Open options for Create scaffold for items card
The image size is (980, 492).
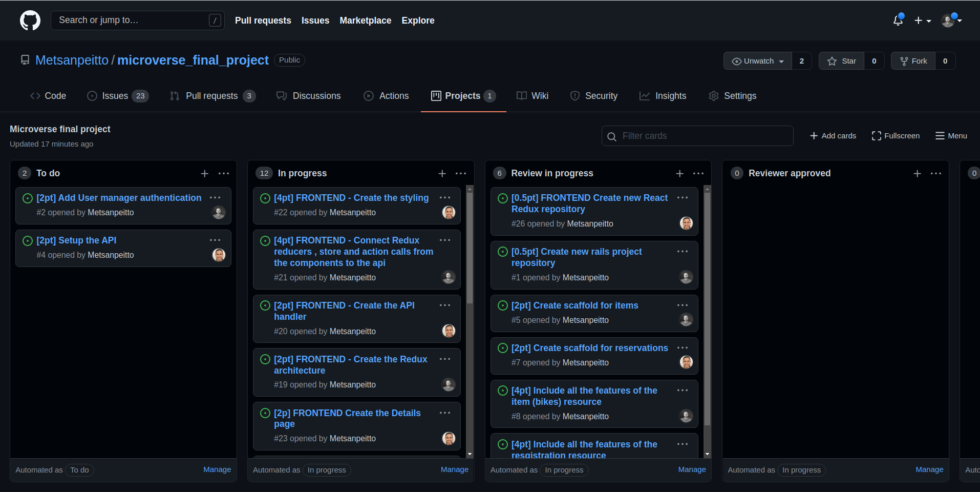pos(683,305)
